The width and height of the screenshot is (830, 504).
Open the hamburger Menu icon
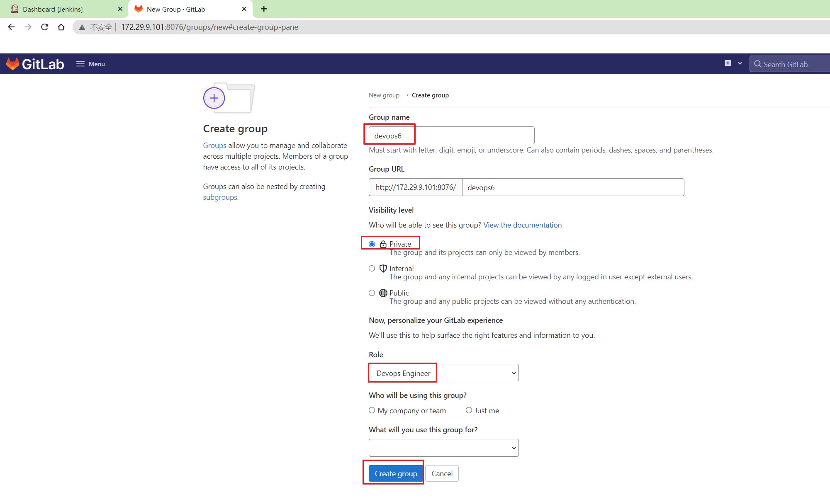click(x=80, y=64)
